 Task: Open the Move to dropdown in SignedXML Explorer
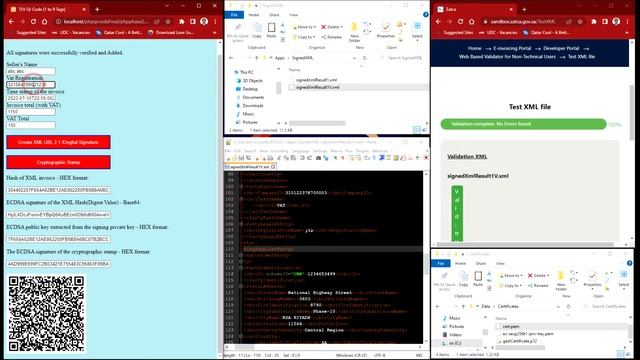pyautogui.click(x=304, y=27)
